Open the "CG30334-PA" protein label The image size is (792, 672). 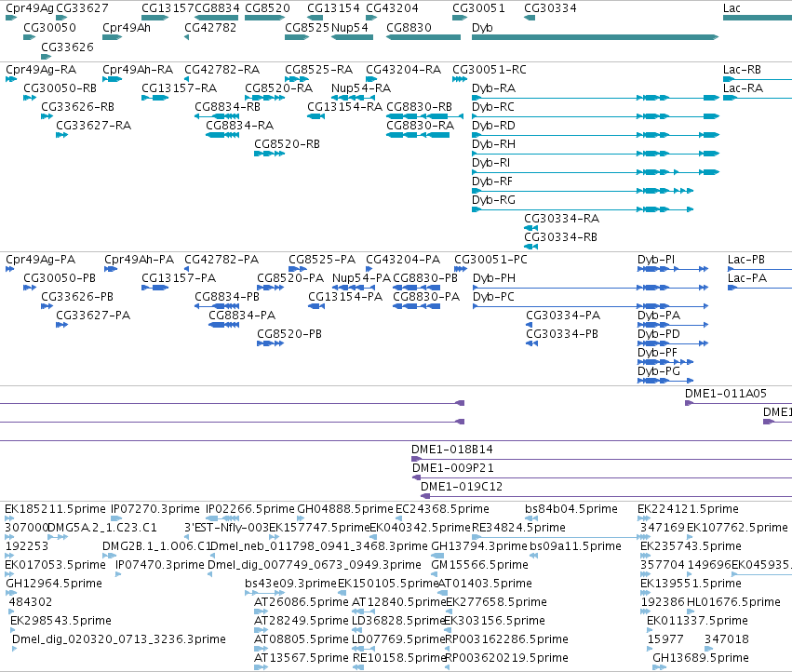563,316
